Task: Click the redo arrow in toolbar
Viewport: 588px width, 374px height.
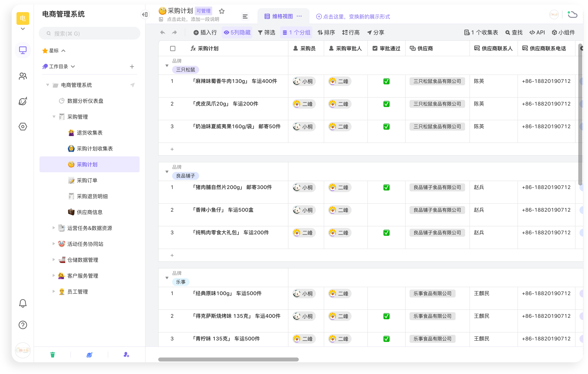Action: pos(174,32)
